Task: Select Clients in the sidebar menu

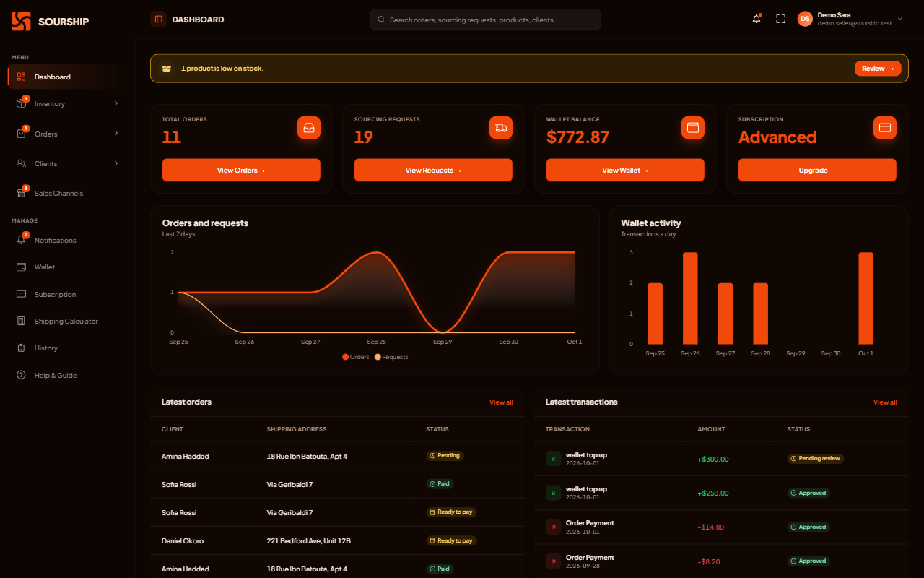Action: tap(64, 163)
